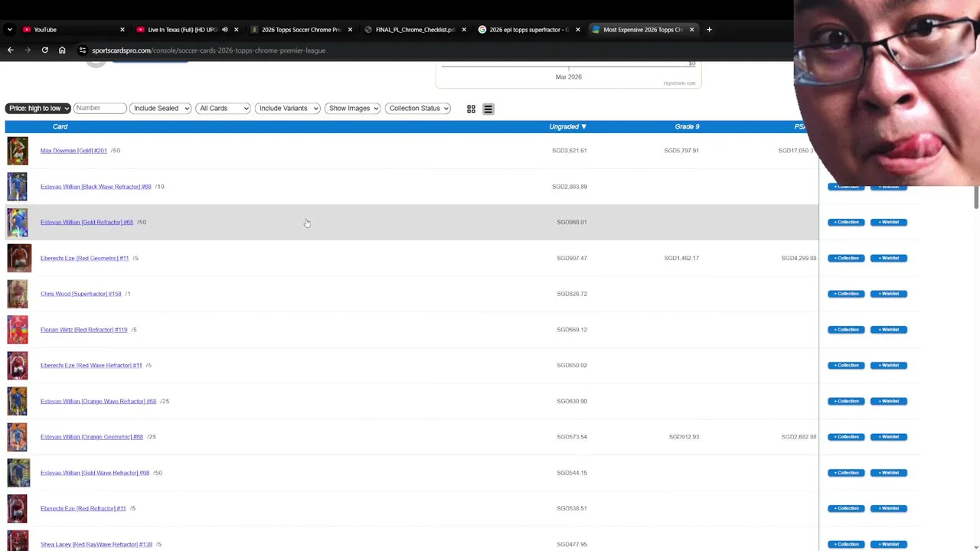980x551 pixels.
Task: Select Most Expensive 2026 Topps tab
Action: click(642, 30)
